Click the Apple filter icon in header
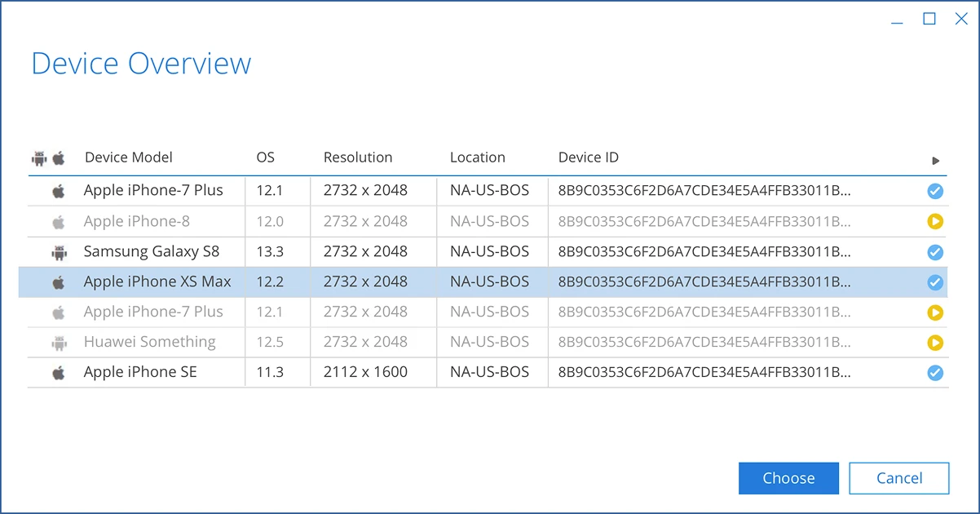This screenshot has width=980, height=514. (59, 158)
